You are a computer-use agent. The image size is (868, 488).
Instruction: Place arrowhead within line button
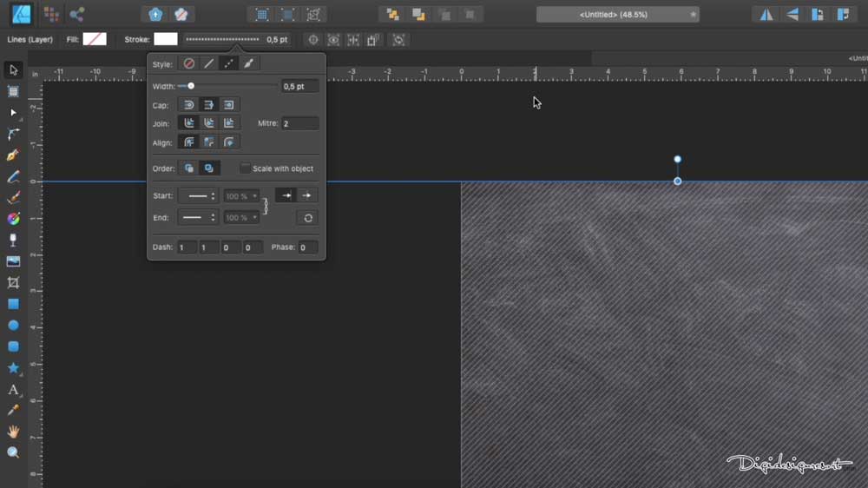click(x=286, y=195)
